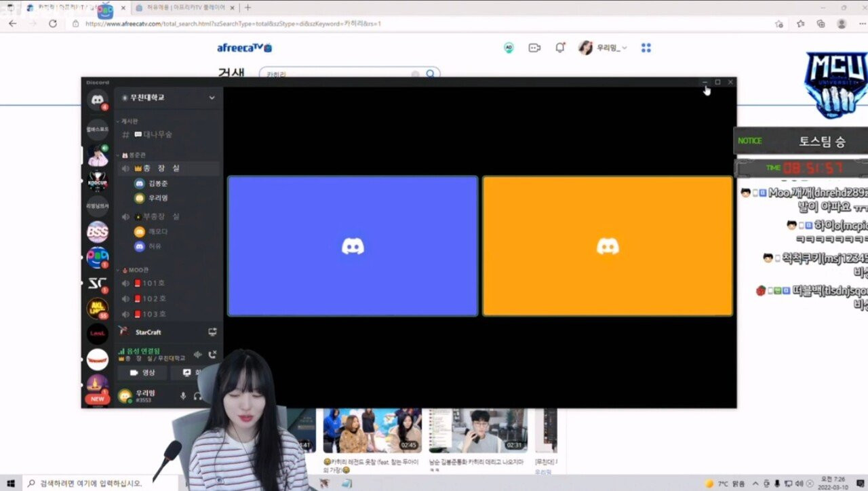Click the afreecaTV search magnifier icon

pyautogui.click(x=431, y=74)
